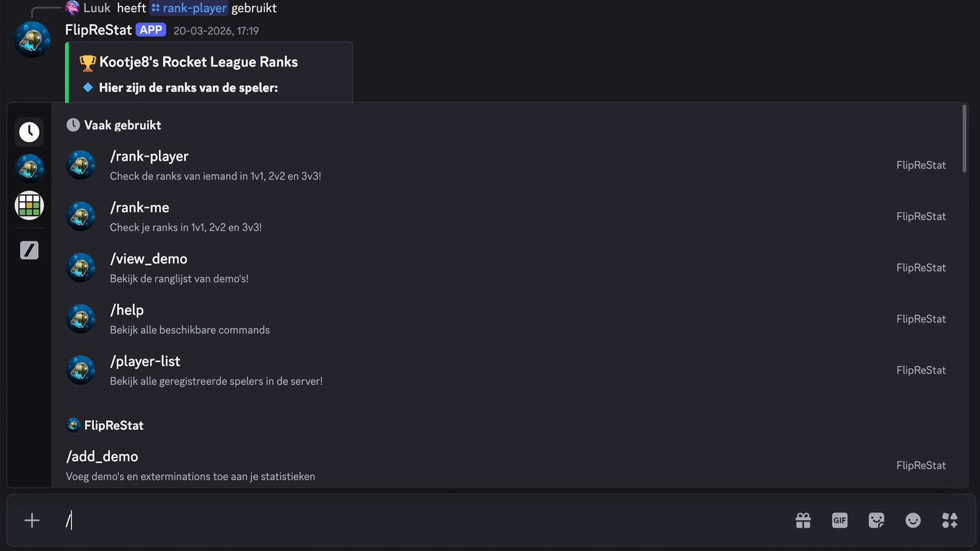This screenshot has width=980, height=551.
Task: Pick the /player-list command
Action: [x=145, y=362]
